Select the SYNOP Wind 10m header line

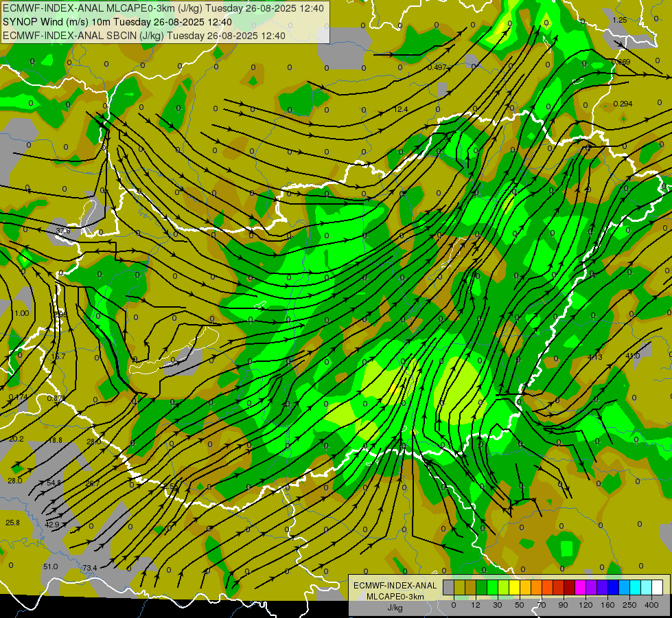tap(117, 22)
